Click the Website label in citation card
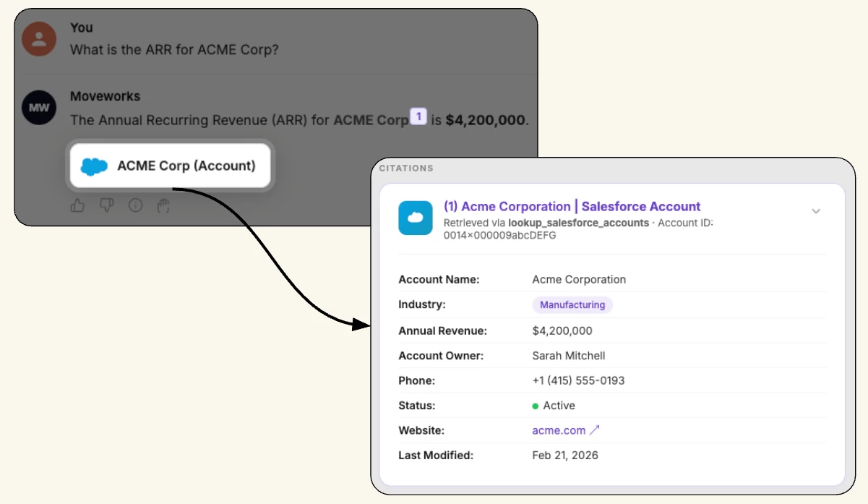The height and width of the screenshot is (504, 868). pos(420,430)
